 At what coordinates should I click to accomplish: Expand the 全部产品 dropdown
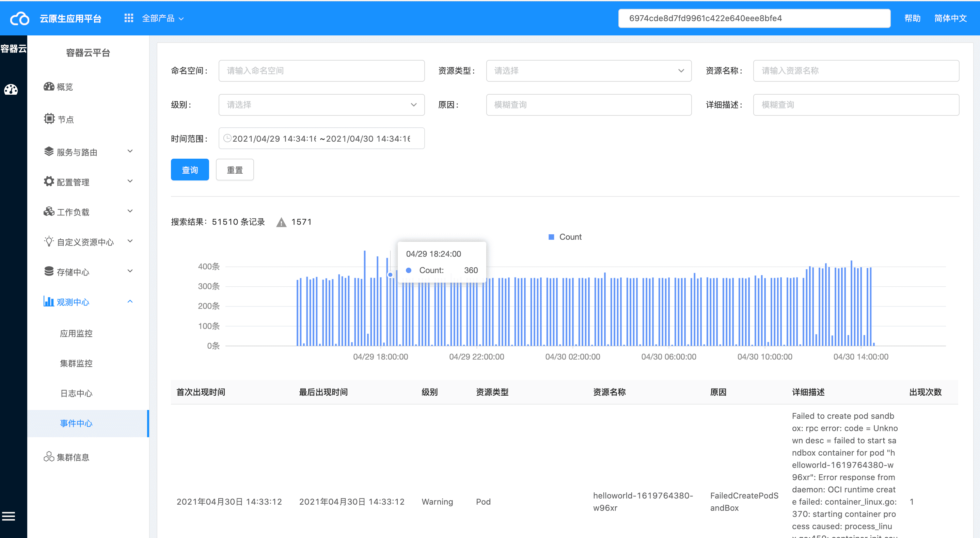[163, 18]
